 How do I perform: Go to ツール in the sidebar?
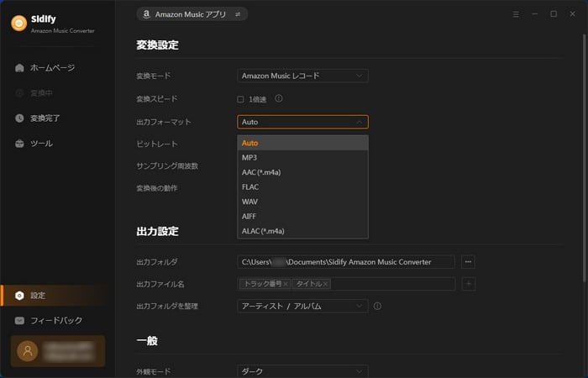pos(41,144)
